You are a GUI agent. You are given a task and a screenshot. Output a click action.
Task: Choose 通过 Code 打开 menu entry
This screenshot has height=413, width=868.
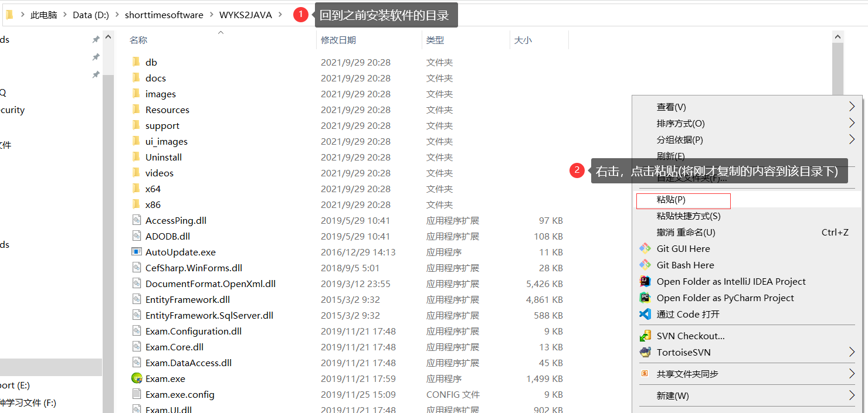tap(747, 314)
